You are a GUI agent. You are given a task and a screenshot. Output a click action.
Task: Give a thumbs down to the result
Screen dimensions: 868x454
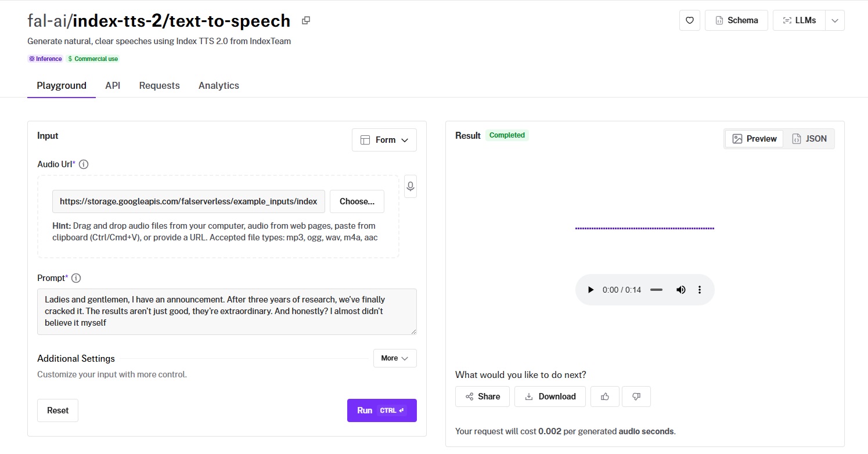pyautogui.click(x=636, y=397)
